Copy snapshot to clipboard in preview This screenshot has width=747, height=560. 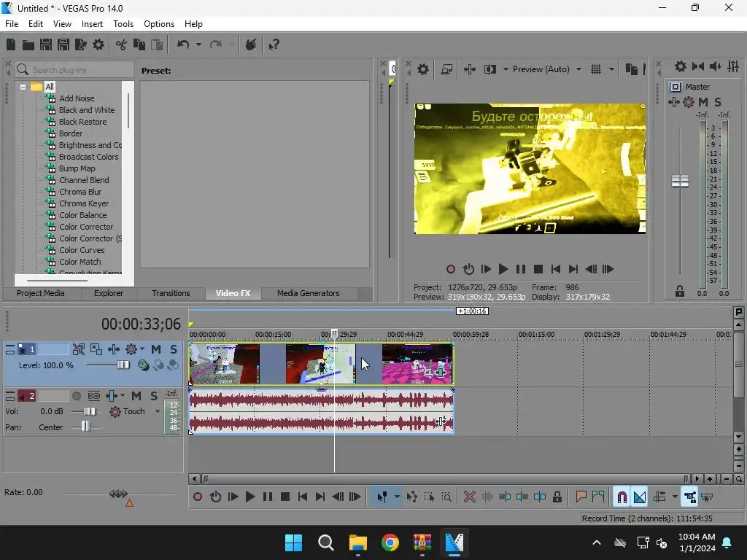[x=631, y=69]
